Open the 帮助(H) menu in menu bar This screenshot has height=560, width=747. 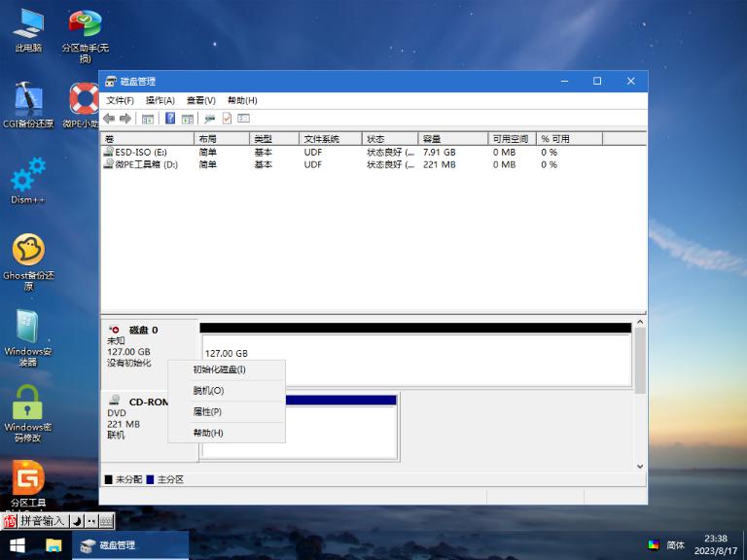[242, 100]
